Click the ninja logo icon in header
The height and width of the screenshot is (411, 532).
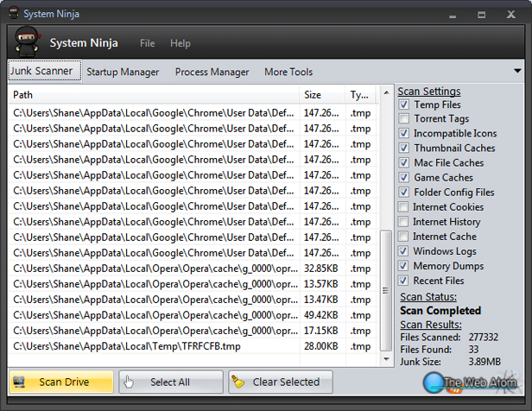(26, 42)
